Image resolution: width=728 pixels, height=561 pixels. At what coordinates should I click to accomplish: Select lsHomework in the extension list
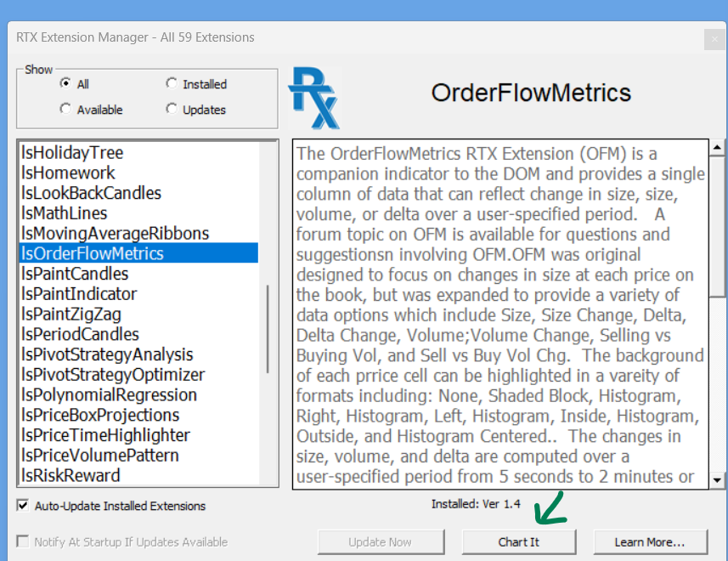point(138,173)
